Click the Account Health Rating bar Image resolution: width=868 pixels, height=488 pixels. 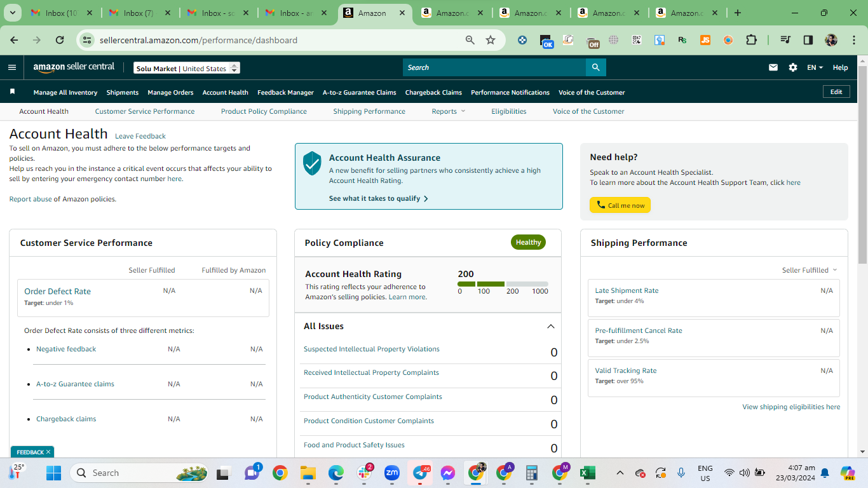[x=503, y=284]
